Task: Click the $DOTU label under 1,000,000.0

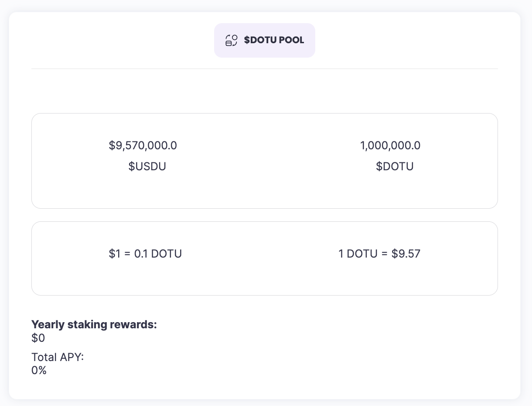Action: pos(395,166)
